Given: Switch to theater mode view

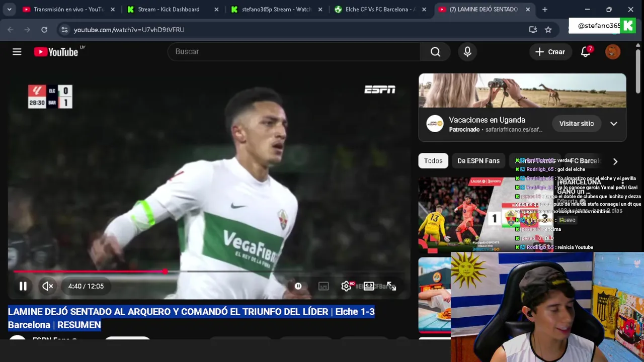Looking at the screenshot, I should point(369,286).
